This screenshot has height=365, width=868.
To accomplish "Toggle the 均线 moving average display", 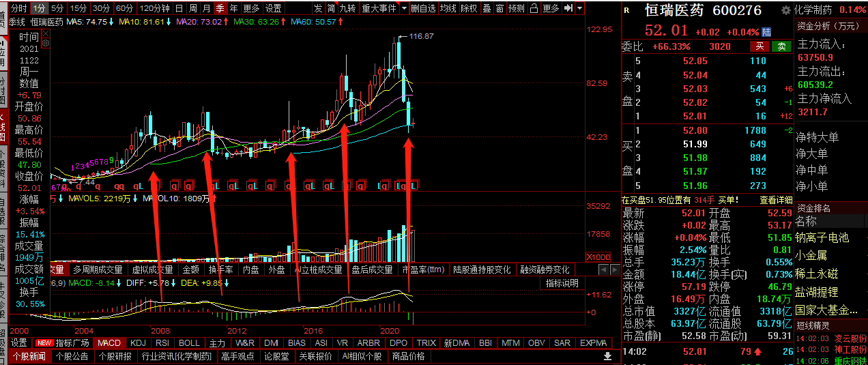I will click(x=448, y=8).
